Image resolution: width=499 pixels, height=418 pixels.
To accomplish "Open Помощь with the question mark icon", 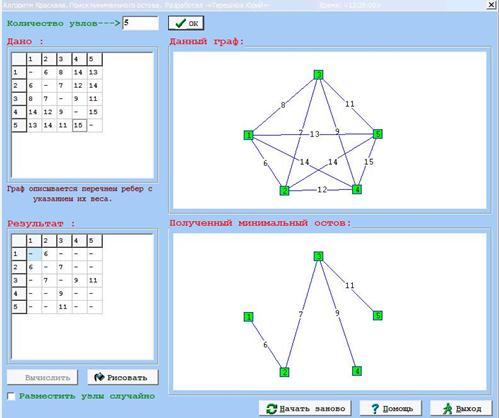I will click(391, 408).
